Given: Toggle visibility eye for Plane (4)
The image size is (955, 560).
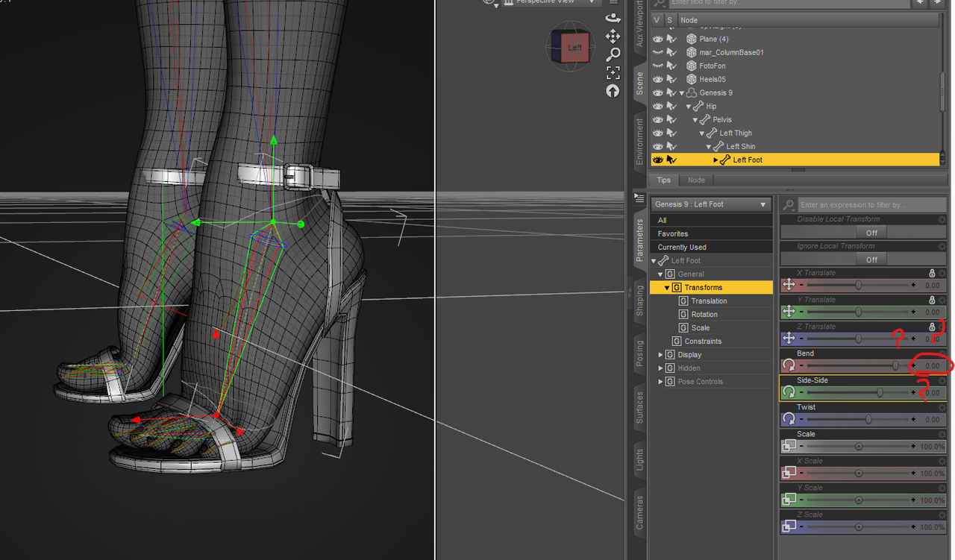Looking at the screenshot, I should (x=657, y=39).
